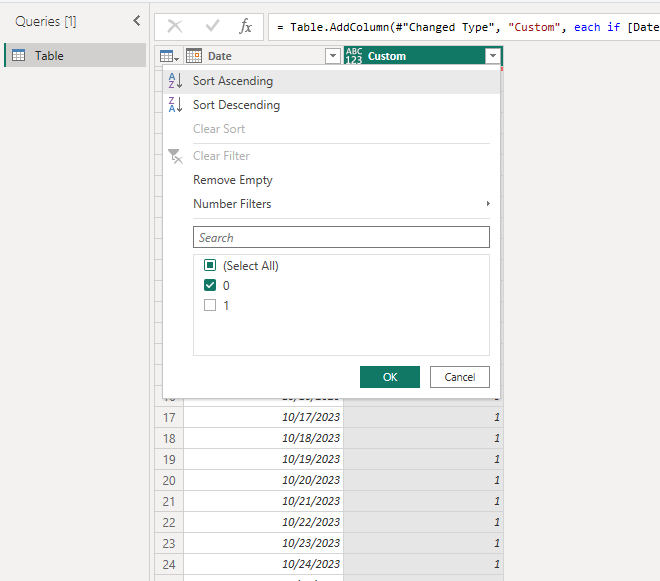Click the A-Z sort ascending icon
Image resolution: width=660 pixels, height=581 pixels.
point(175,80)
